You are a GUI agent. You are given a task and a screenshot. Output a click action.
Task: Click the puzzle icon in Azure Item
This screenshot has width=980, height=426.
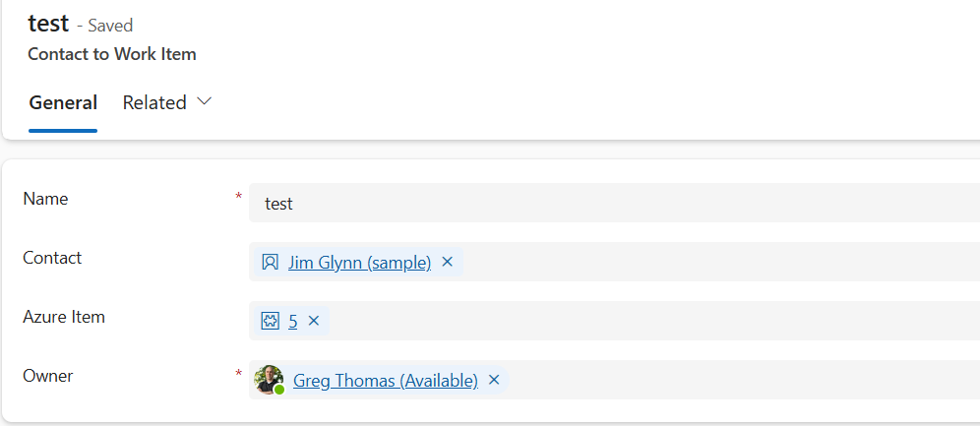pos(270,321)
